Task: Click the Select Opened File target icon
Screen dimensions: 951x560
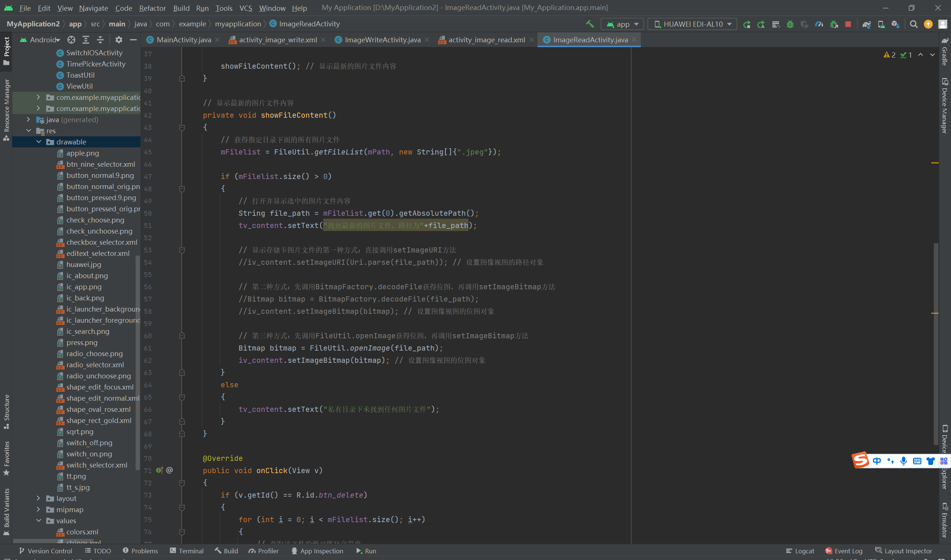Action: [71, 40]
